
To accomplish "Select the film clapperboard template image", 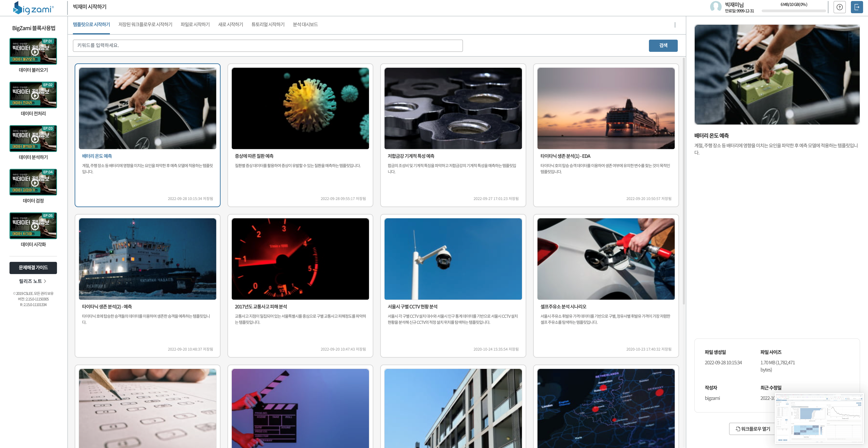I will [300, 408].
